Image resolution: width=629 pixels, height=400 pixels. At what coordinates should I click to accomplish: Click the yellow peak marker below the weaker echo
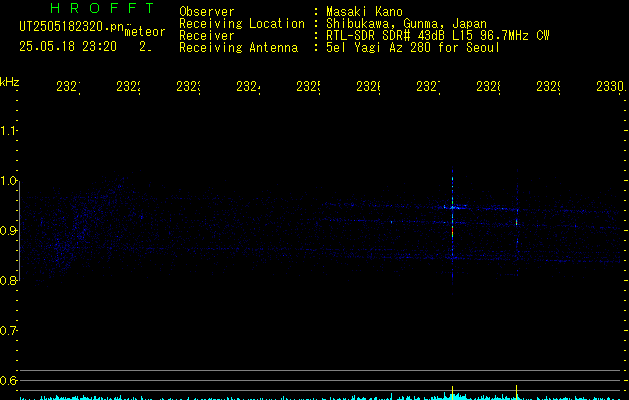coord(517,391)
